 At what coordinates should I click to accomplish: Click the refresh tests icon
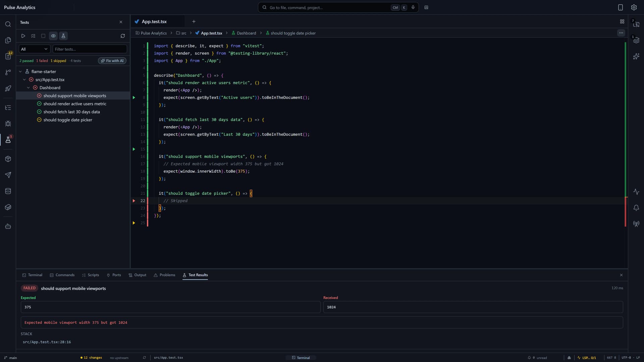123,36
